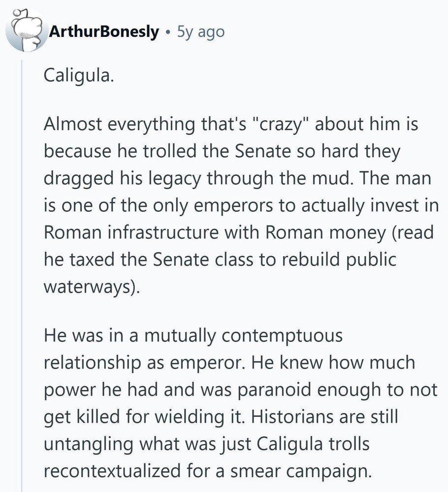
Task: Click the word "Historians" in the last paragraph
Action: click(290, 417)
